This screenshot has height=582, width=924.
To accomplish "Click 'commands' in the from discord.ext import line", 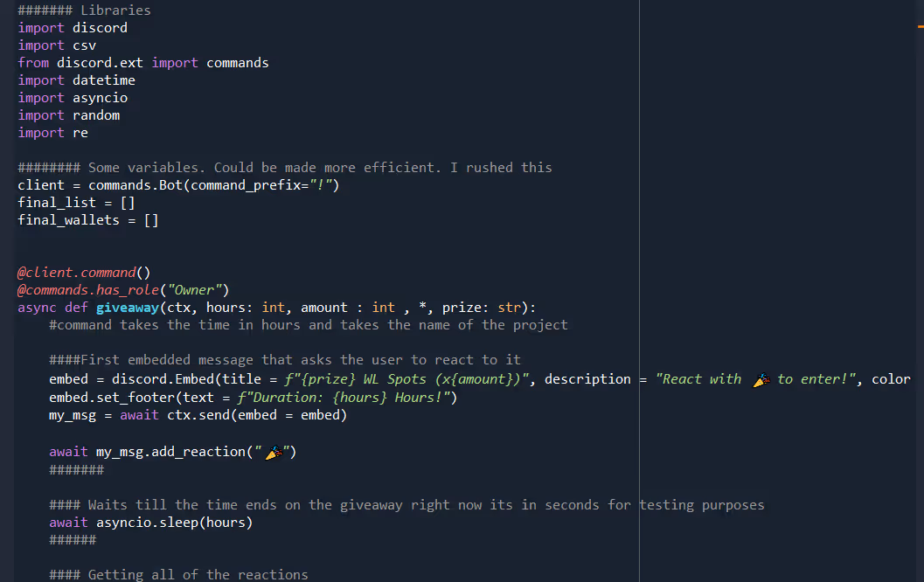I will pyautogui.click(x=237, y=63).
